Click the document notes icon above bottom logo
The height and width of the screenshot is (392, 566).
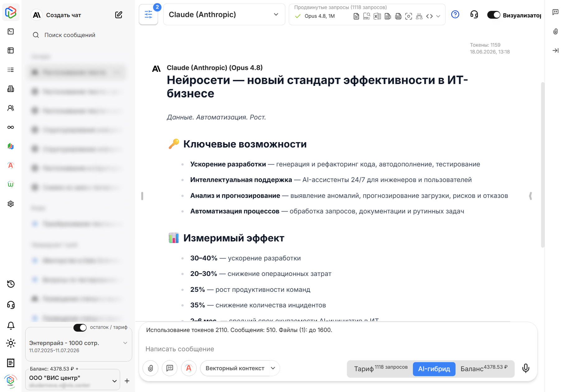tap(11, 363)
